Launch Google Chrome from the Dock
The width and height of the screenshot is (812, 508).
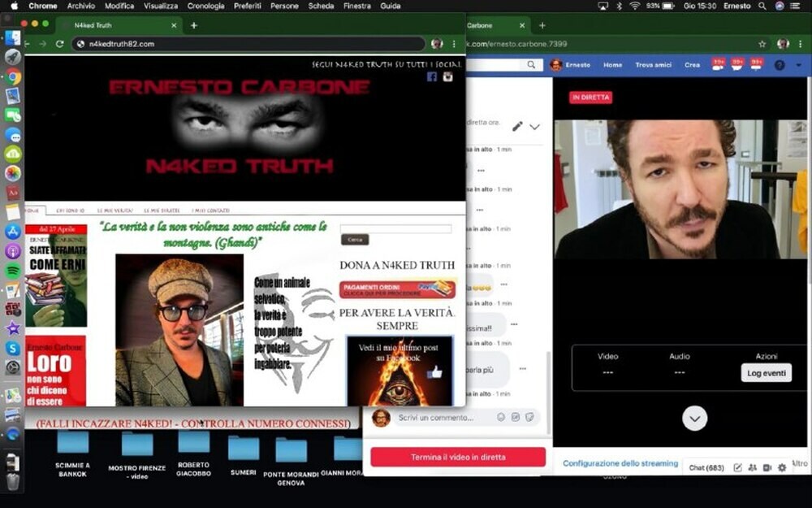13,76
